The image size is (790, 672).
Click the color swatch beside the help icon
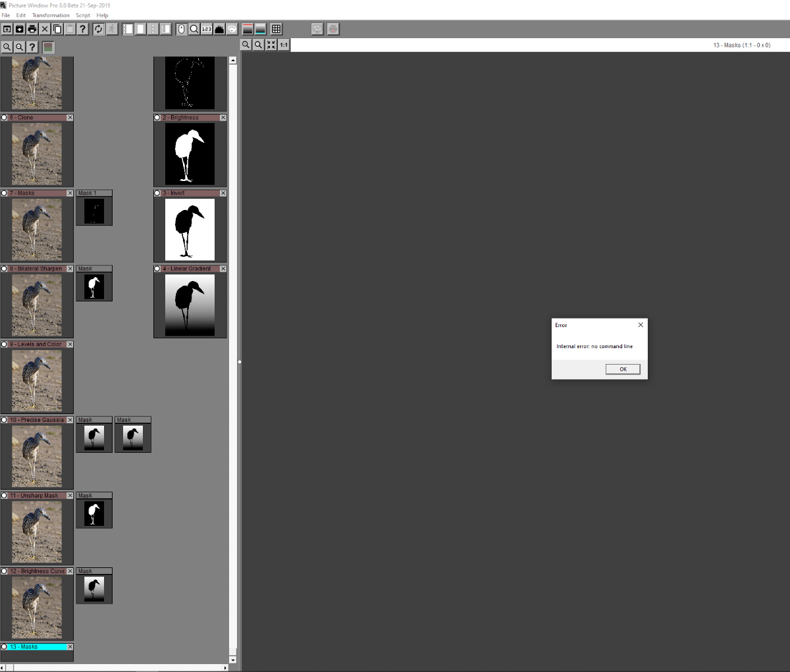(47, 47)
